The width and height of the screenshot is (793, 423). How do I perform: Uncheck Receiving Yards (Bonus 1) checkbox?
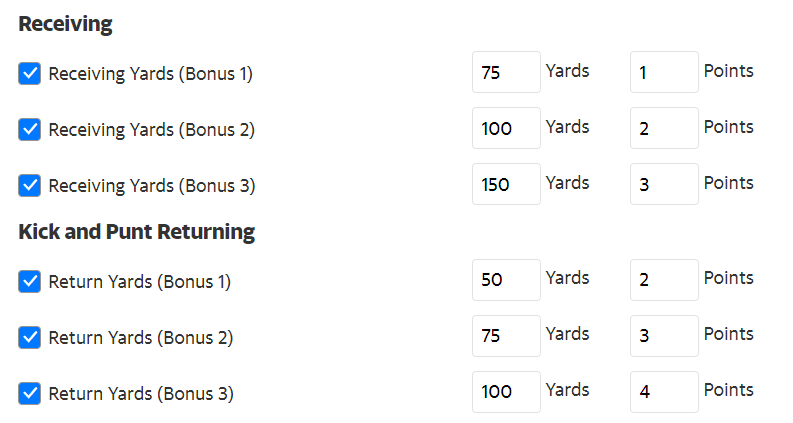30,74
